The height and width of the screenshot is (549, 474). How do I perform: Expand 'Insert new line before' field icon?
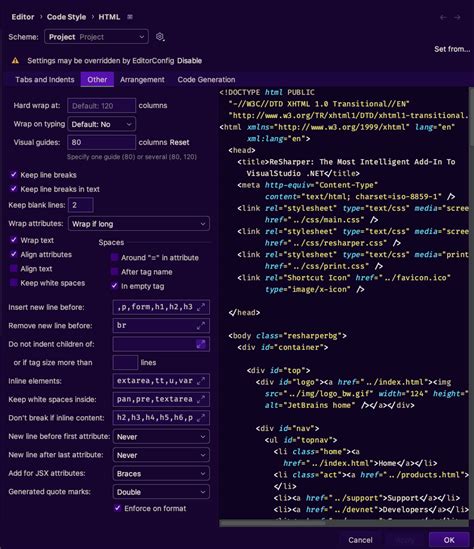pos(201,307)
